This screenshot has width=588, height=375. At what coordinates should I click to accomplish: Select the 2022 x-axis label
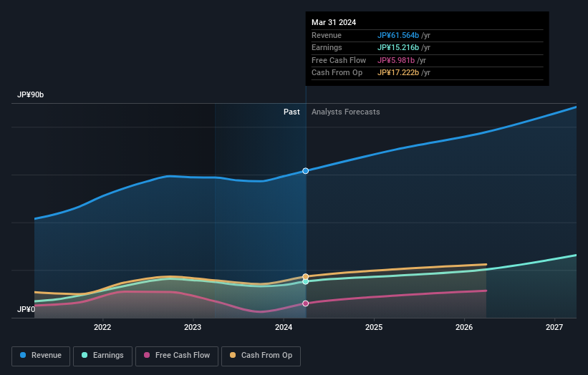click(102, 327)
